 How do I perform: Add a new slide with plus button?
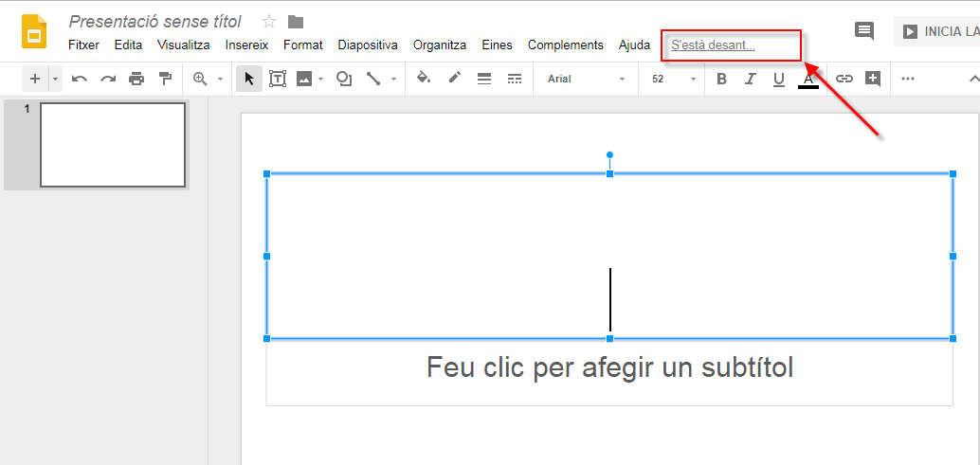click(35, 79)
